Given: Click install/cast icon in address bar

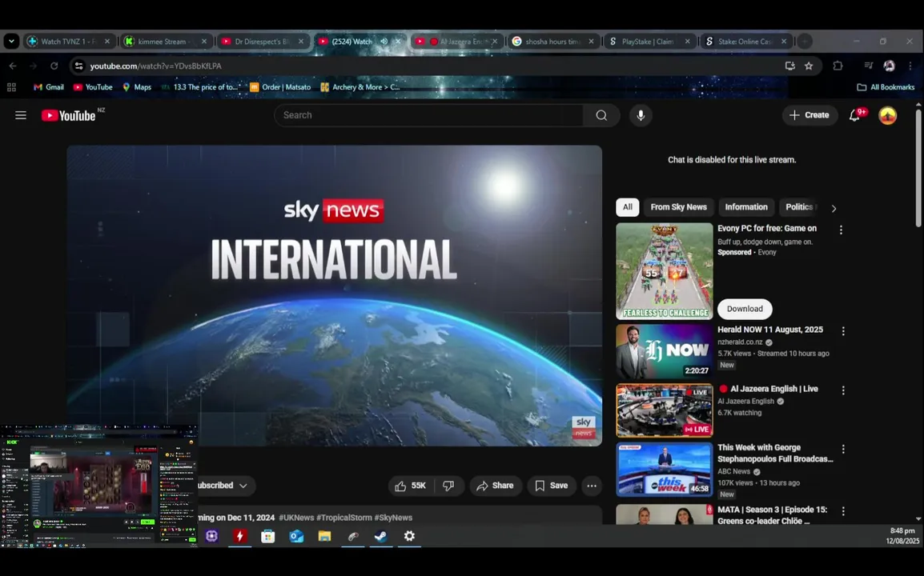Looking at the screenshot, I should (789, 66).
